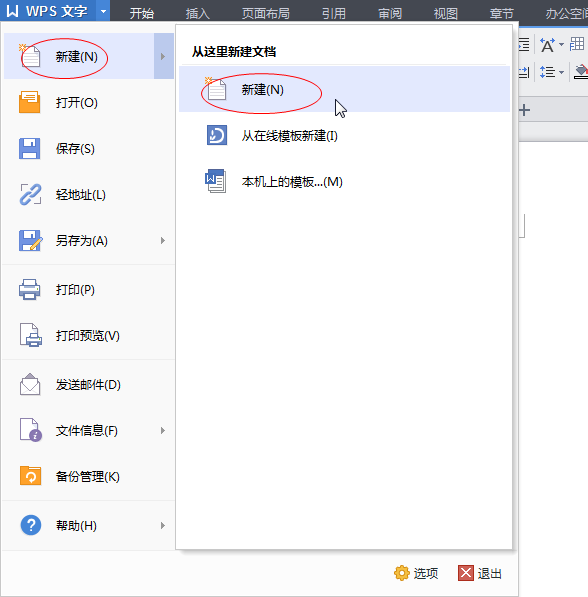The width and height of the screenshot is (588, 597).
Task: Expand the 文件信息 submenu arrow
Action: [163, 431]
